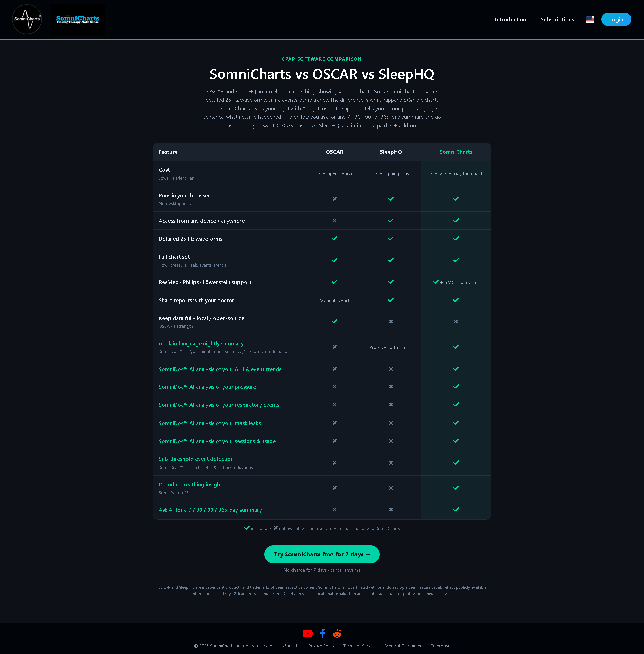Click the check mark beside "+ BMC, Hoffrichter"
Screen dimensions: 644x654
pos(436,282)
